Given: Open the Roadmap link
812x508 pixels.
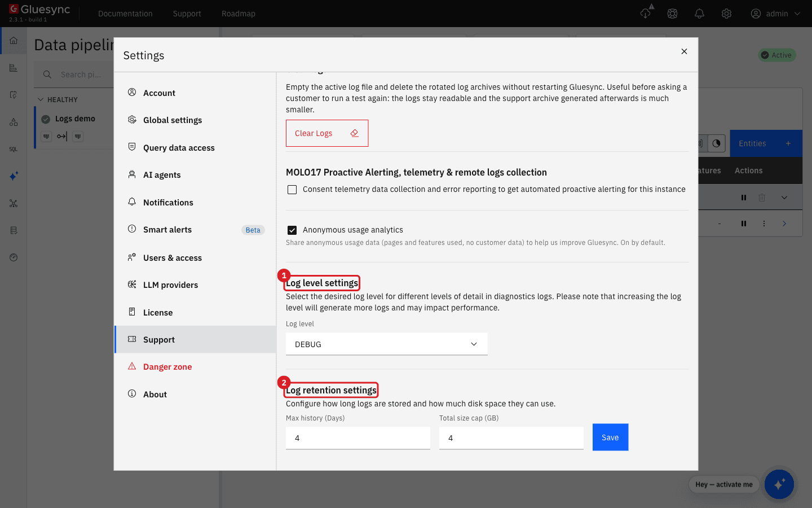Looking at the screenshot, I should click(239, 14).
